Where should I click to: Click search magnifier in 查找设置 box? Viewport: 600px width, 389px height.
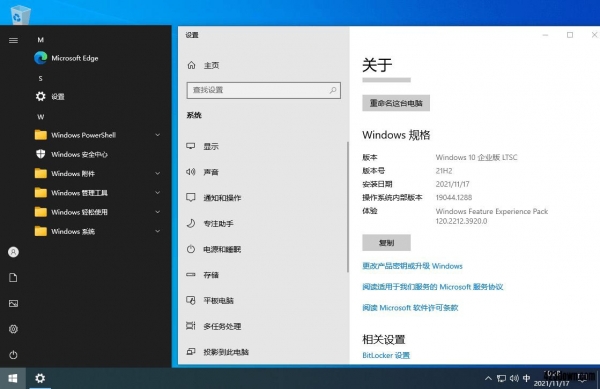click(333, 90)
